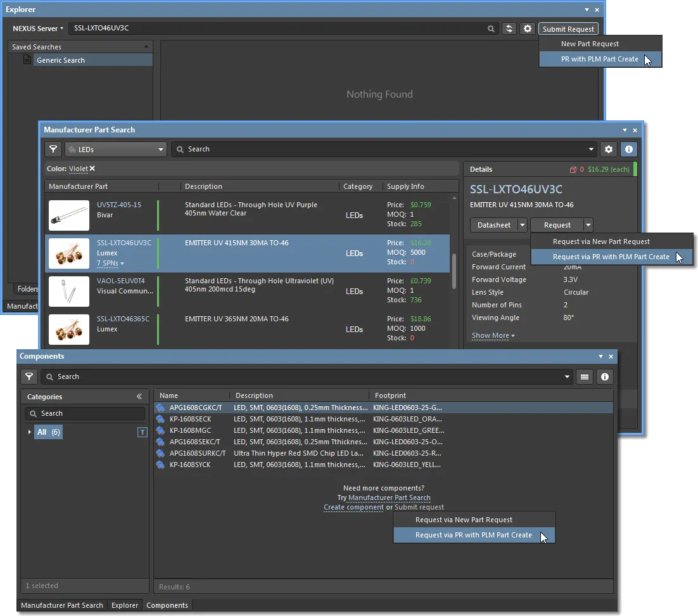The image size is (698, 616).
Task: Choose PR with PLM Part Create in Explorer
Action: 600,59
